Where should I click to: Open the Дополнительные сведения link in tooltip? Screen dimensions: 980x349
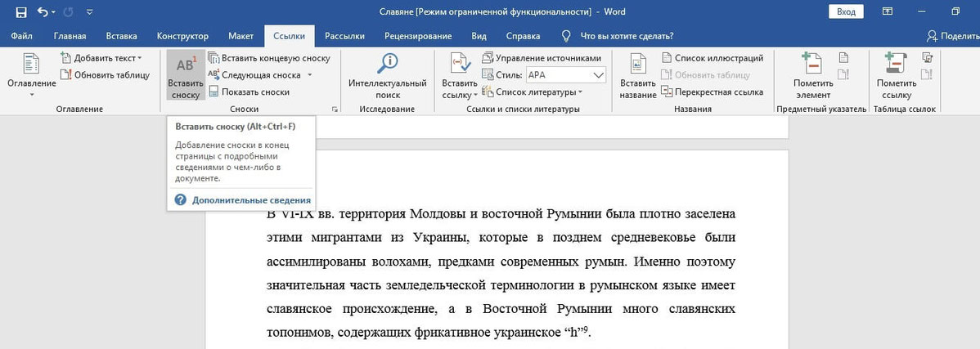(251, 200)
